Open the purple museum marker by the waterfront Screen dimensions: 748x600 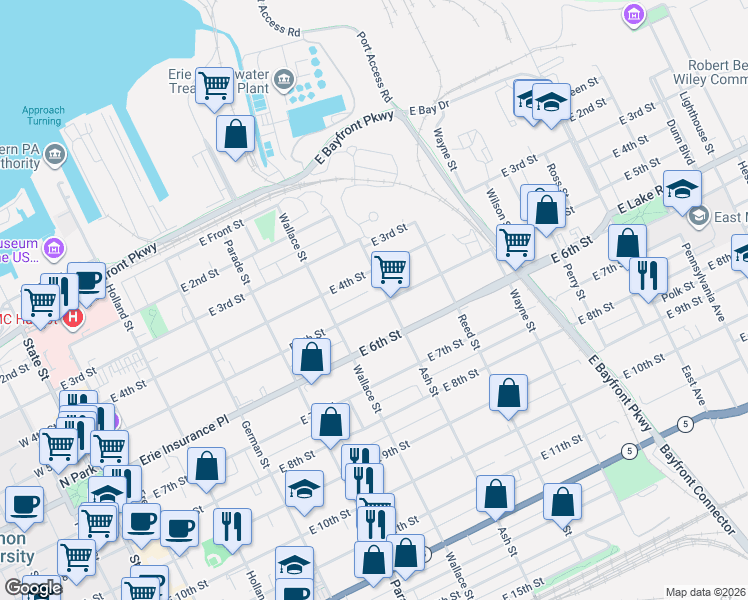coord(53,248)
